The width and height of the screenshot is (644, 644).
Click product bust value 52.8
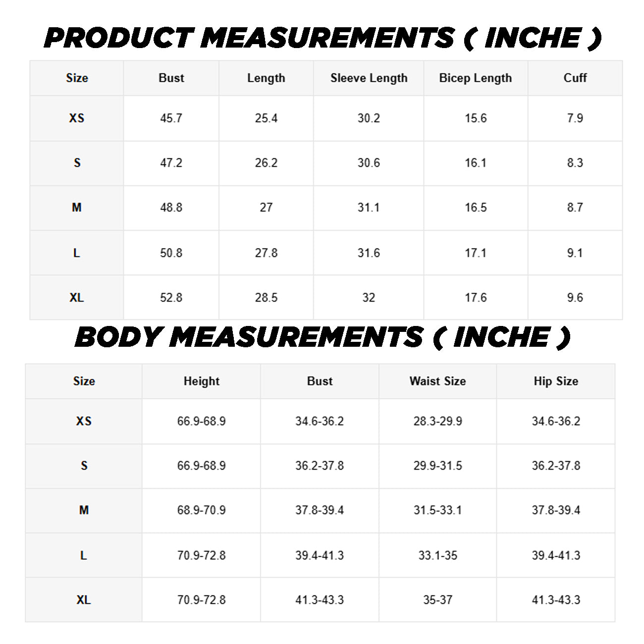171,298
